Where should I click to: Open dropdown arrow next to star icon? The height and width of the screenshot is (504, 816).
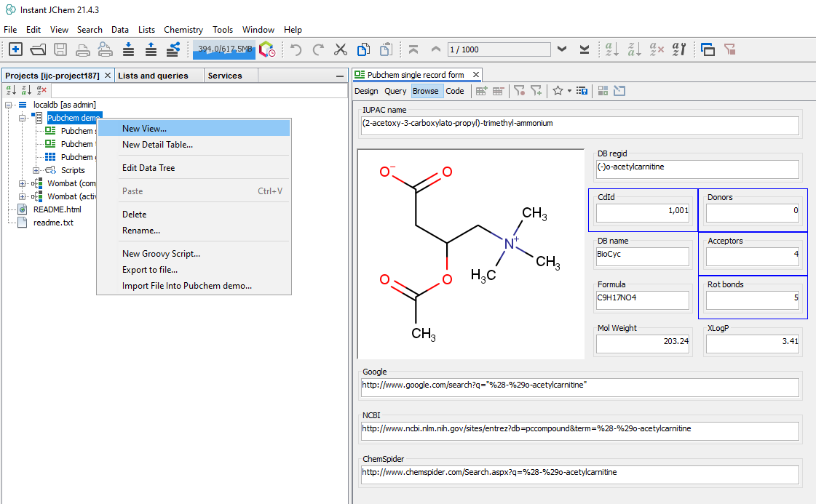[x=569, y=91]
